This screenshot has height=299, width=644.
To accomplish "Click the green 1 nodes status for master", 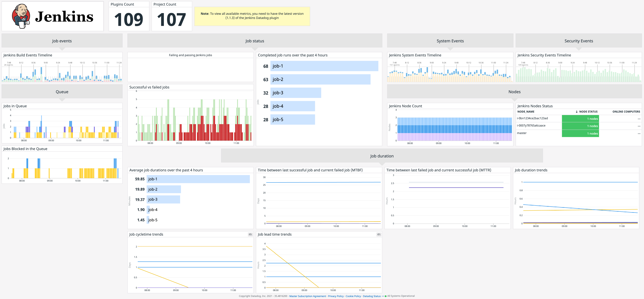I will (x=580, y=133).
